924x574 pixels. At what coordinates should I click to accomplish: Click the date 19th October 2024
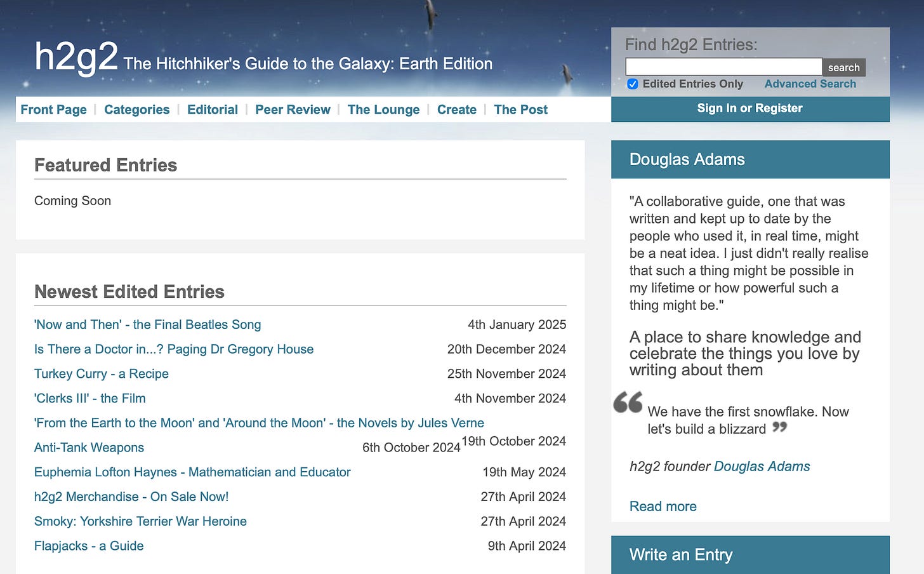(x=514, y=441)
